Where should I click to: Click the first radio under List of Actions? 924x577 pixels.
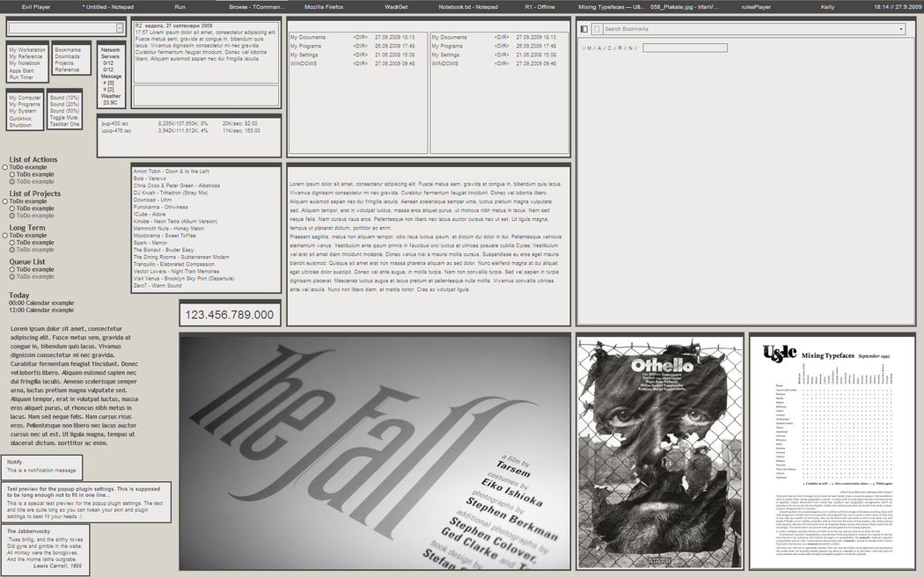point(5,167)
